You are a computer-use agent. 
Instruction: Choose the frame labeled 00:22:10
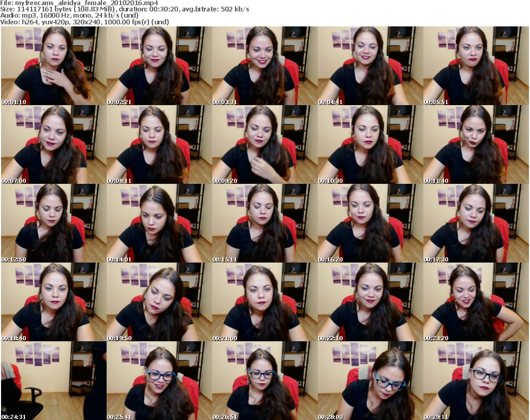[370, 302]
